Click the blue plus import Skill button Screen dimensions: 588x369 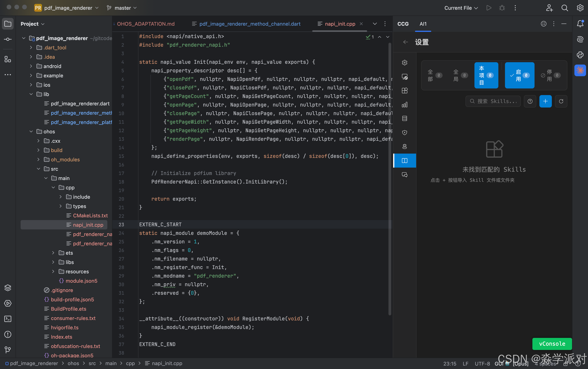point(545,101)
